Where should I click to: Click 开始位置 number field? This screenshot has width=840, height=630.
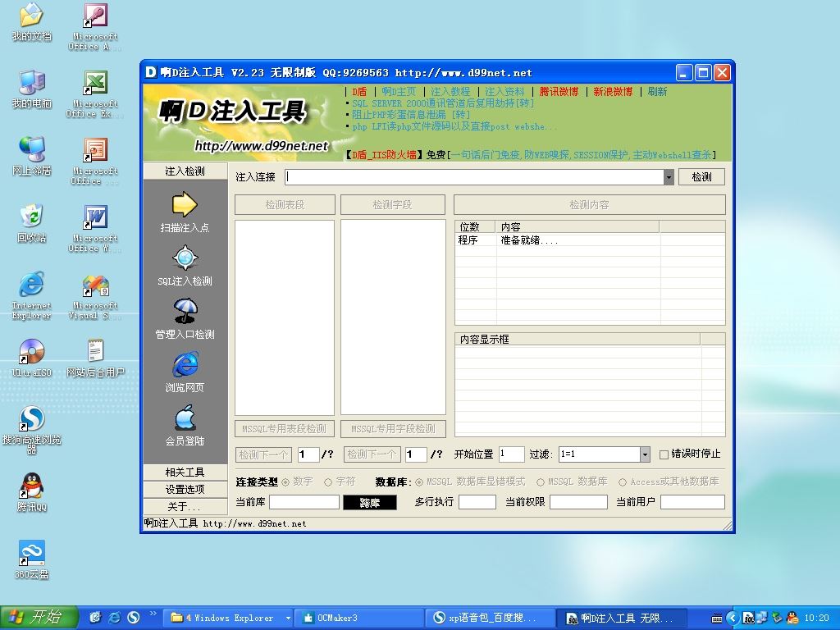pyautogui.click(x=512, y=454)
